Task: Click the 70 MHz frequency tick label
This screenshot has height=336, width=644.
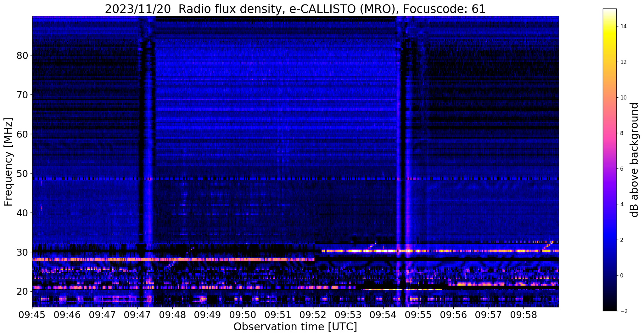Action: click(x=22, y=95)
